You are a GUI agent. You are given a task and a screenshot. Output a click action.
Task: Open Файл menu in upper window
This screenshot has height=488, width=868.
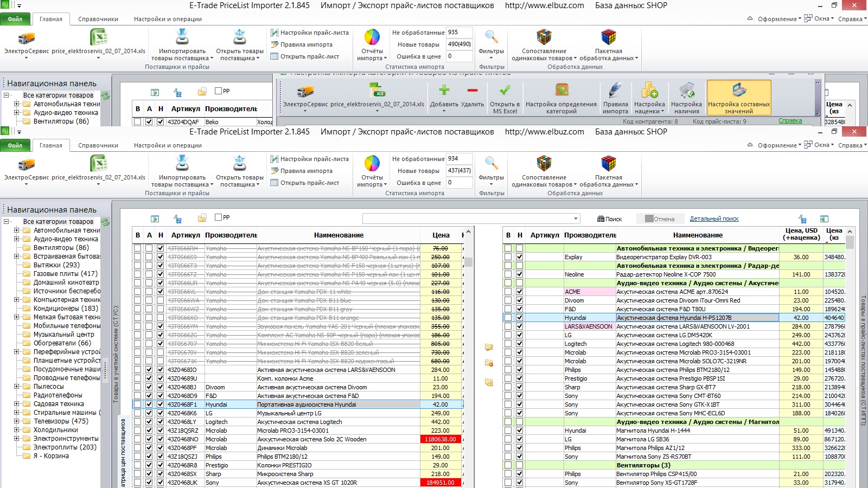(x=15, y=19)
